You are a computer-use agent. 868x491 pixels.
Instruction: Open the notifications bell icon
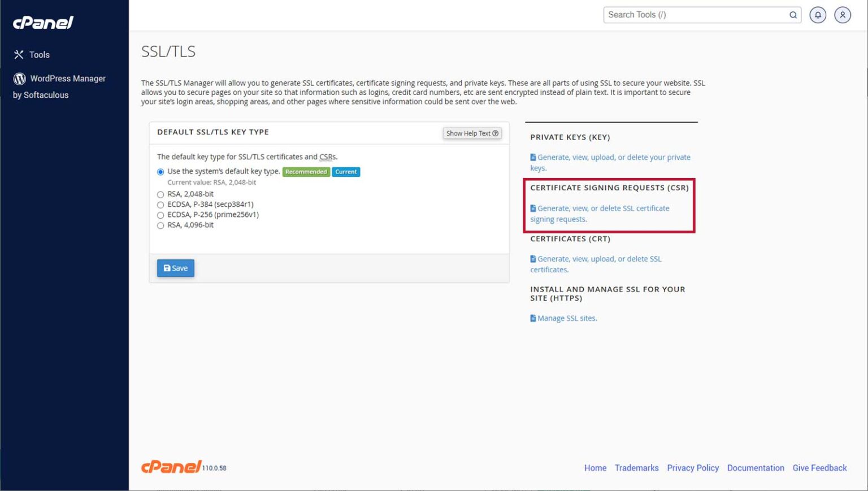(x=817, y=15)
